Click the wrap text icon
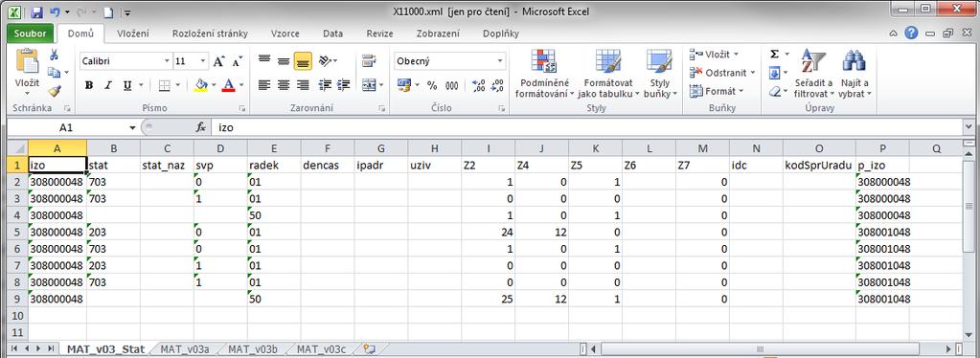Viewport: 980px width, 358px height. pyautogui.click(x=369, y=60)
